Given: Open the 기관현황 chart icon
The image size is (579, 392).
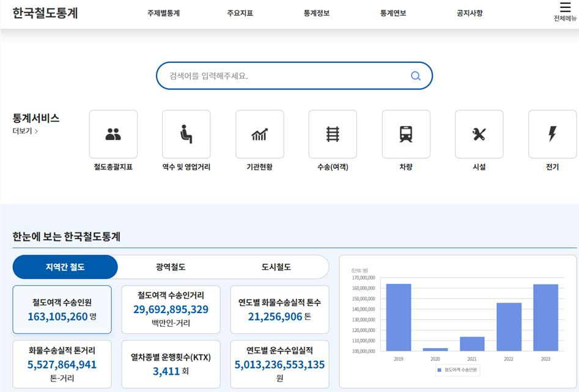Looking at the screenshot, I should tap(259, 135).
